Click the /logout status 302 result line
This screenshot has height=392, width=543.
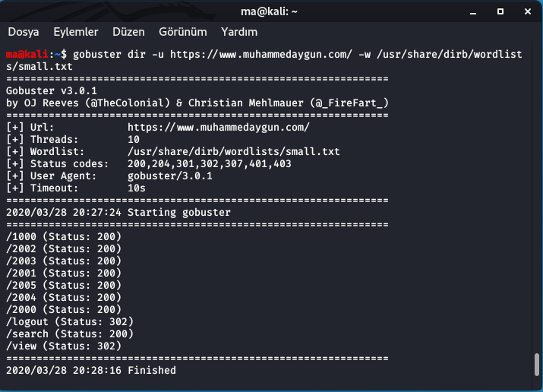[70, 321]
